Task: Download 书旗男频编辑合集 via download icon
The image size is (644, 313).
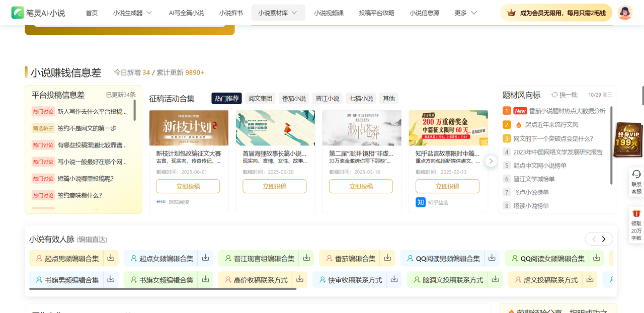Action: click(x=111, y=279)
